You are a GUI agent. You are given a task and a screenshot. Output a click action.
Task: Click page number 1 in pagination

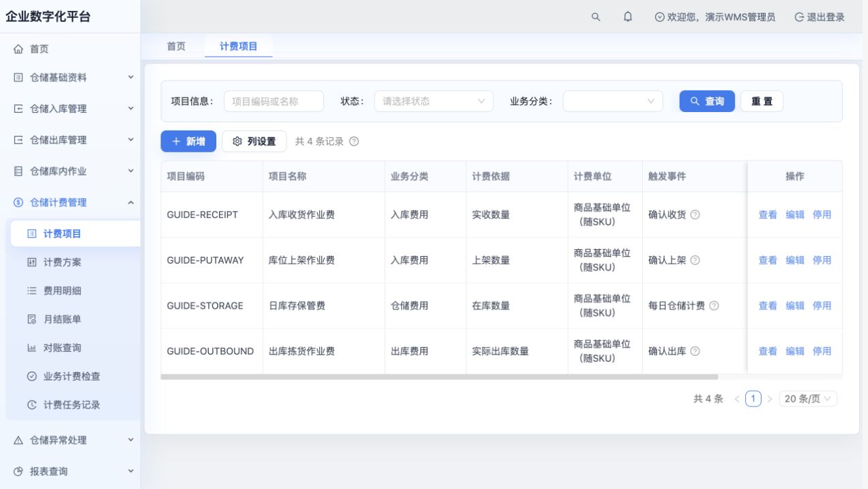click(753, 399)
